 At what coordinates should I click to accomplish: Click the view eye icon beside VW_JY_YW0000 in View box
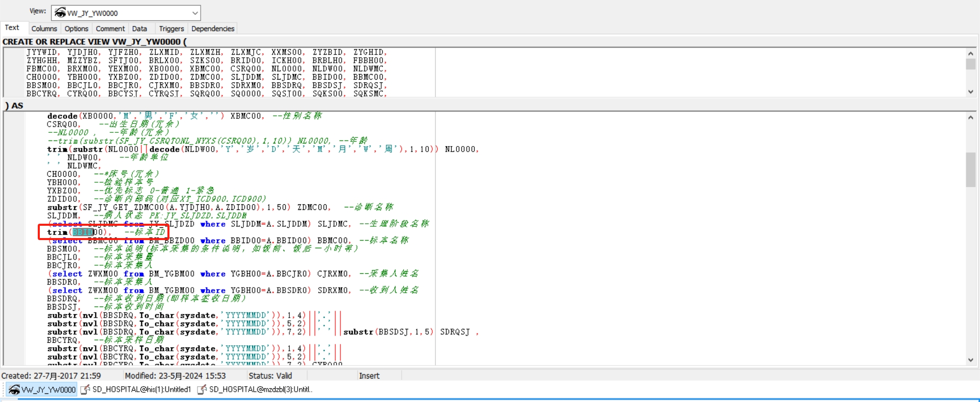(60, 13)
